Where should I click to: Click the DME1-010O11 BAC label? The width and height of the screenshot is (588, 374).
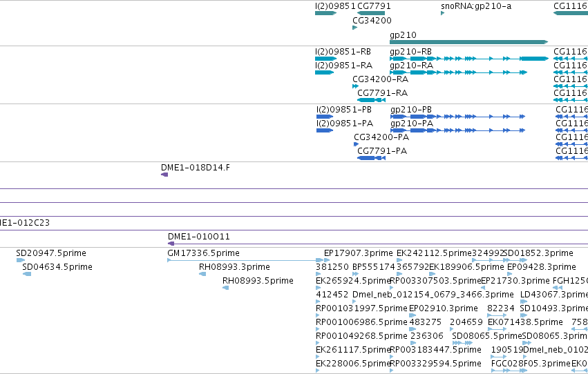[x=199, y=237]
